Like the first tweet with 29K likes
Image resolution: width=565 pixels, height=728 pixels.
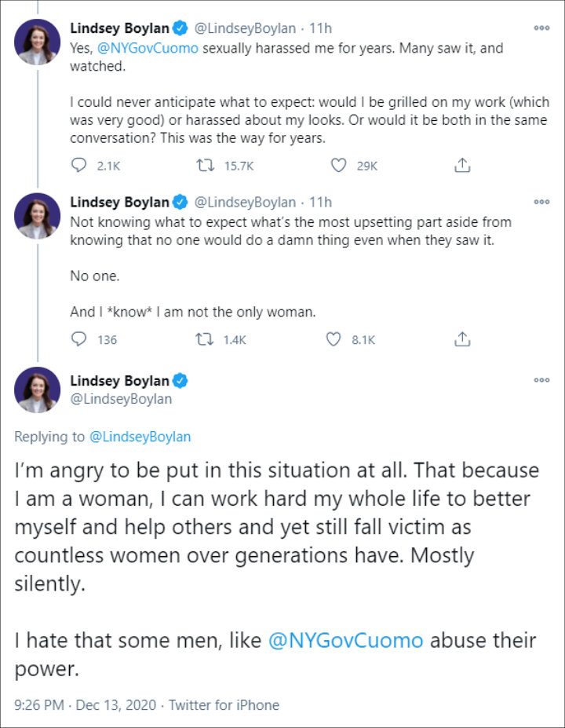pyautogui.click(x=338, y=165)
